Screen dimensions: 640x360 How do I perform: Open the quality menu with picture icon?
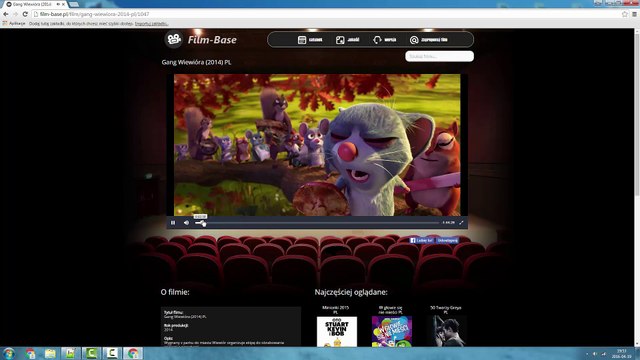pos(347,40)
